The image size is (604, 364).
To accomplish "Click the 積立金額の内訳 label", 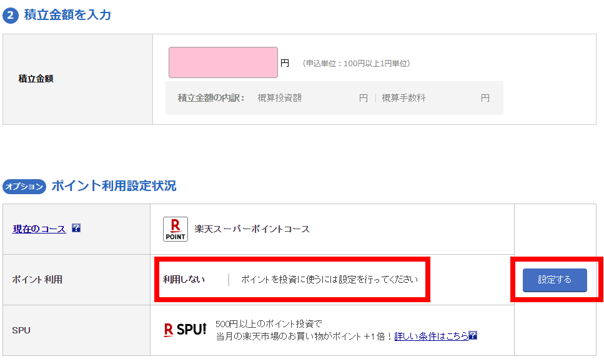I will coord(211,98).
